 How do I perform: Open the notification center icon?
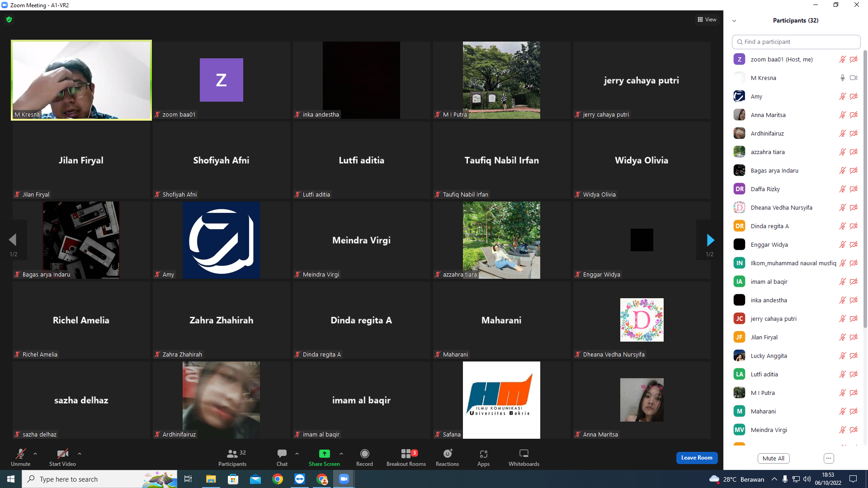click(x=853, y=479)
